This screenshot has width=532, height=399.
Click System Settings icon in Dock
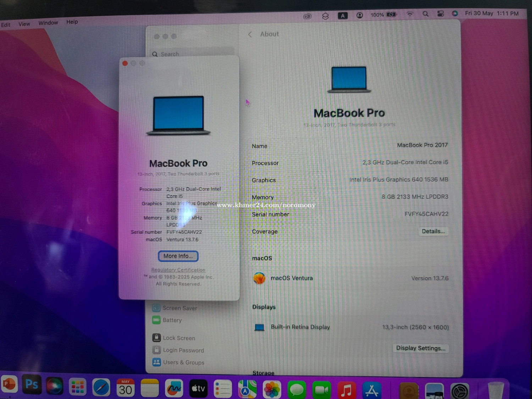click(460, 392)
